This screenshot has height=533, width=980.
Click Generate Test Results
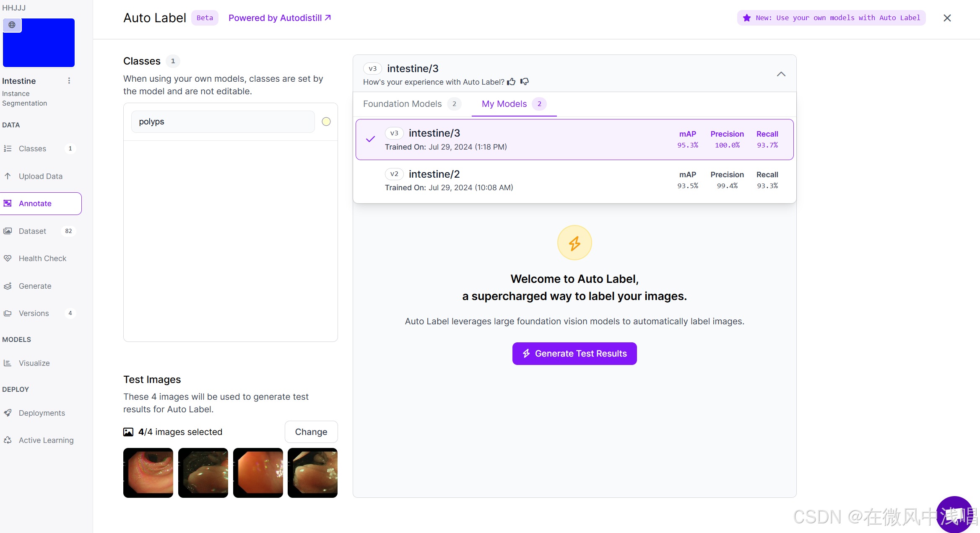coord(574,353)
